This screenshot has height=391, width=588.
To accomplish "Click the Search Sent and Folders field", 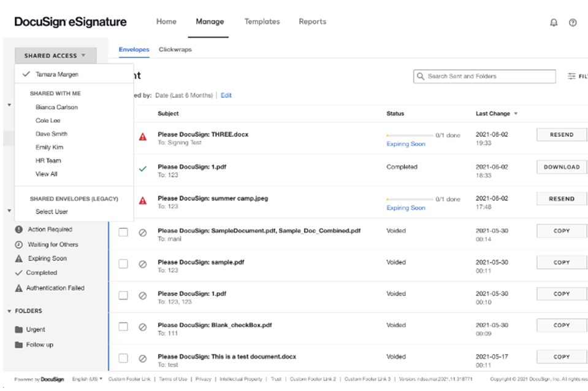I will [x=484, y=76].
